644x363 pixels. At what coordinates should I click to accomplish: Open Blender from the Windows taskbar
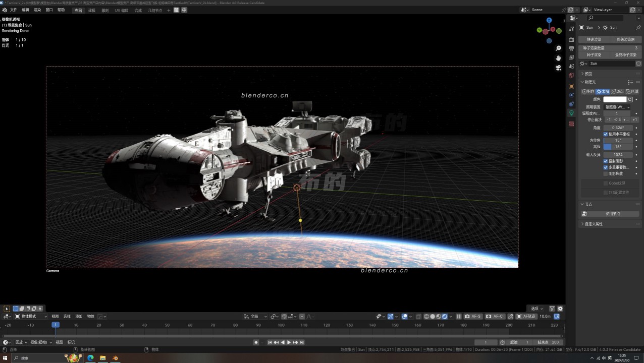(x=115, y=358)
